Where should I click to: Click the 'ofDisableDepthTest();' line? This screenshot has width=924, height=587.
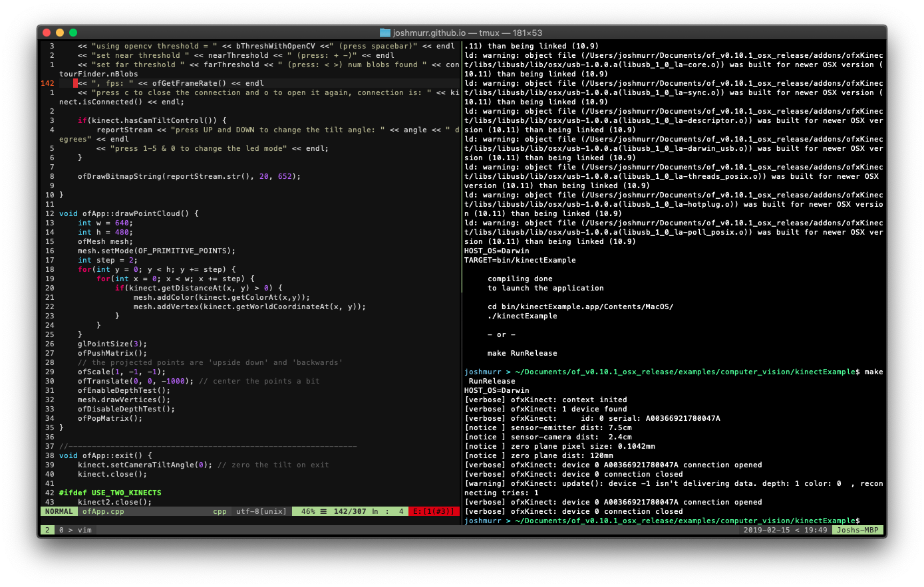click(x=126, y=409)
